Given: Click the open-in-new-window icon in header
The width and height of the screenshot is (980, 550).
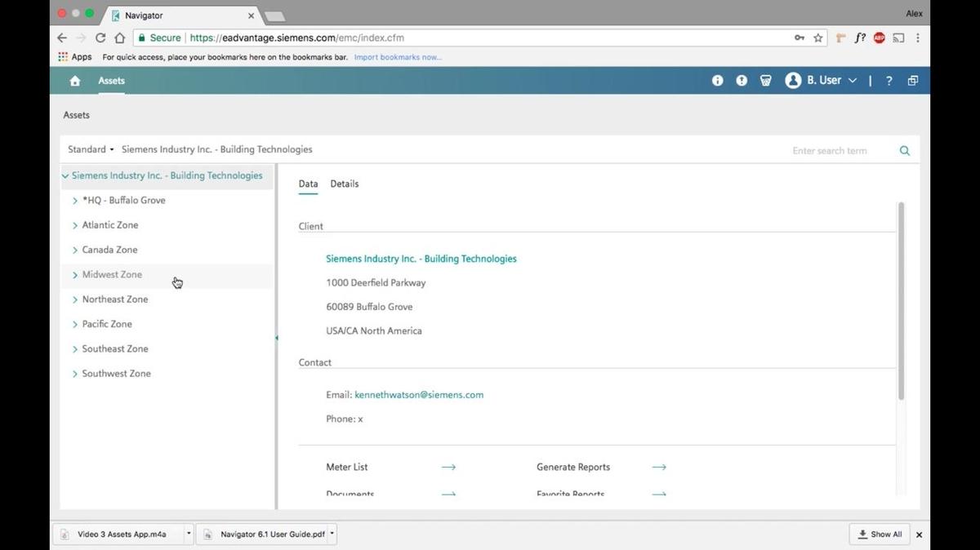Looking at the screenshot, I should point(913,81).
